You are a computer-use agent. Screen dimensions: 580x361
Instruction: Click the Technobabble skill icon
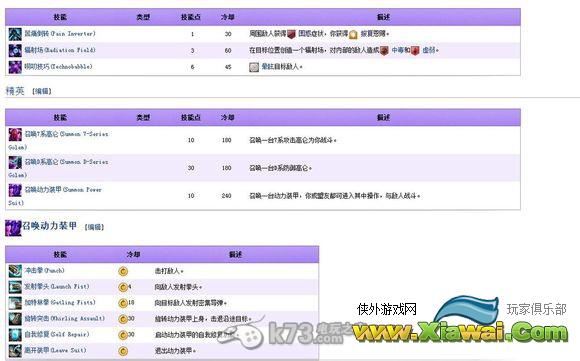pyautogui.click(x=15, y=67)
